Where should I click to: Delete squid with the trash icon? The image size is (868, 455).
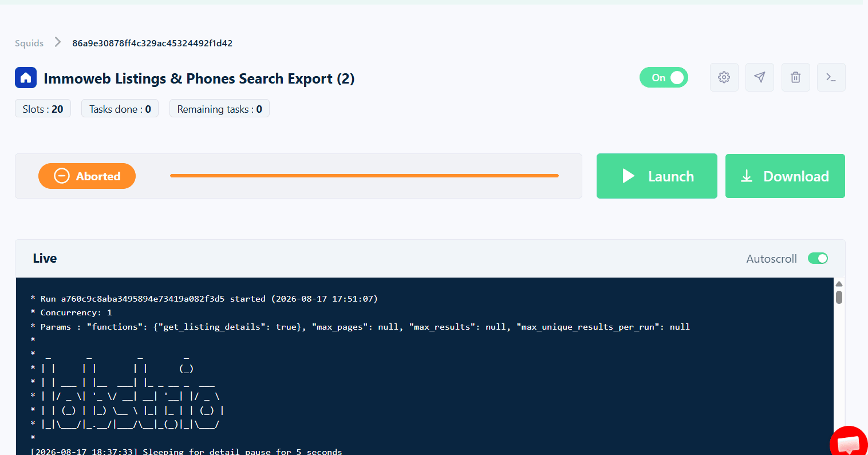(796, 77)
